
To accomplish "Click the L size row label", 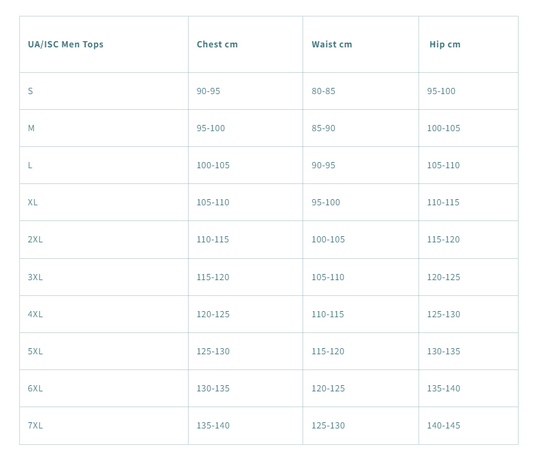I will pyautogui.click(x=30, y=165).
